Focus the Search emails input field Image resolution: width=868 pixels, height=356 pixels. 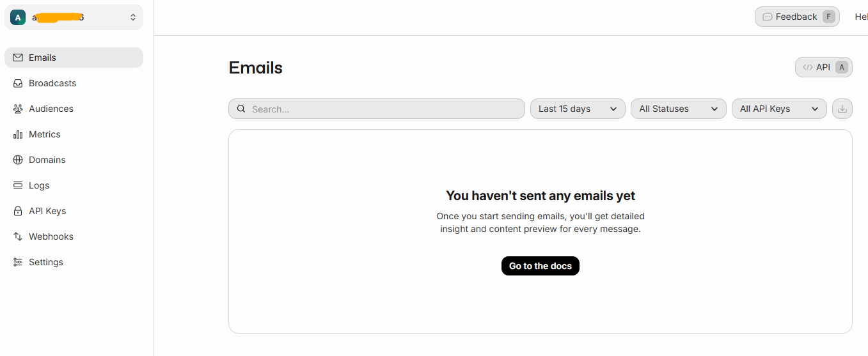click(384, 109)
